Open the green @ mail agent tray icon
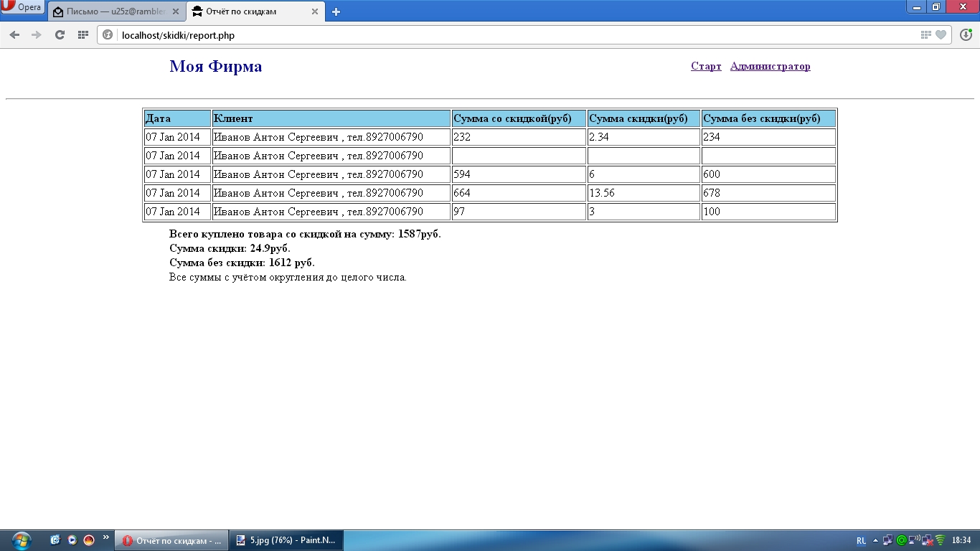Viewport: 980px width, 551px height. tap(901, 540)
